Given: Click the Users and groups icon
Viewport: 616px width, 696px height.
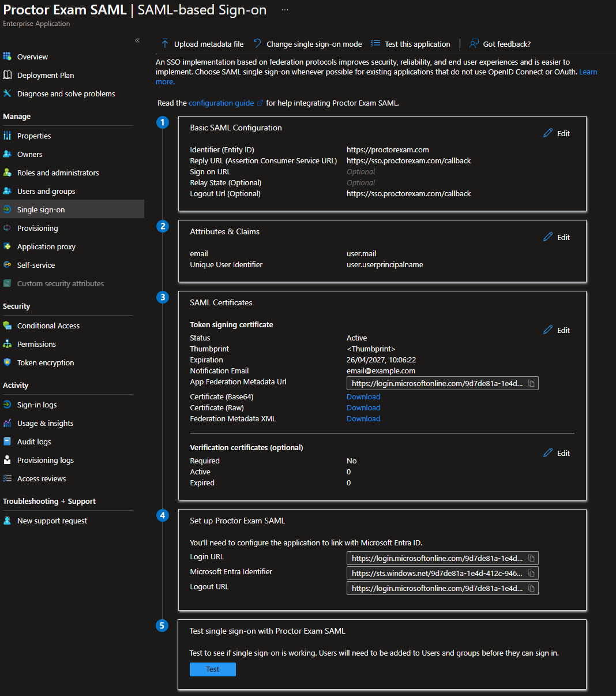Looking at the screenshot, I should tap(7, 191).
